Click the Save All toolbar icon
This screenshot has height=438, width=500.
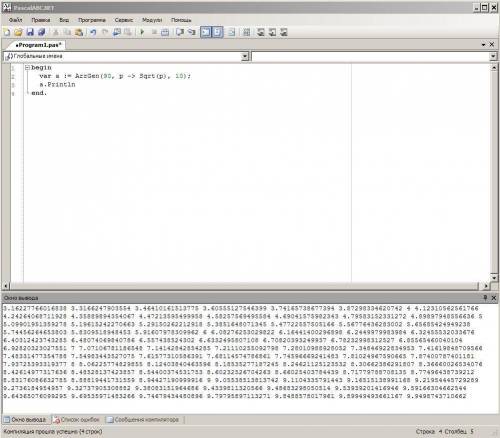[42, 32]
